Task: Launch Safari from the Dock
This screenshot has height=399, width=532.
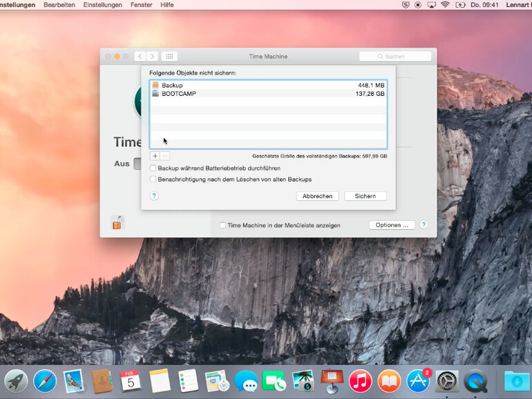Action: (x=45, y=381)
